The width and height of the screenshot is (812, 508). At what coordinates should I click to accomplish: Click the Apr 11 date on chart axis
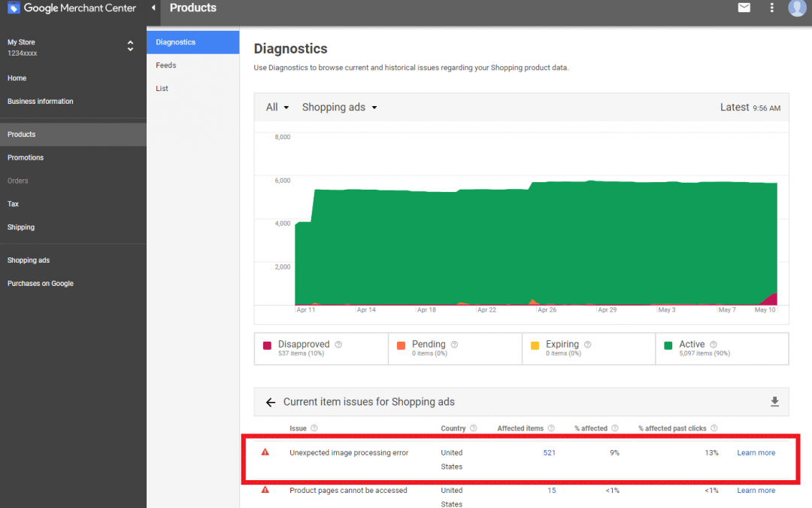point(305,310)
